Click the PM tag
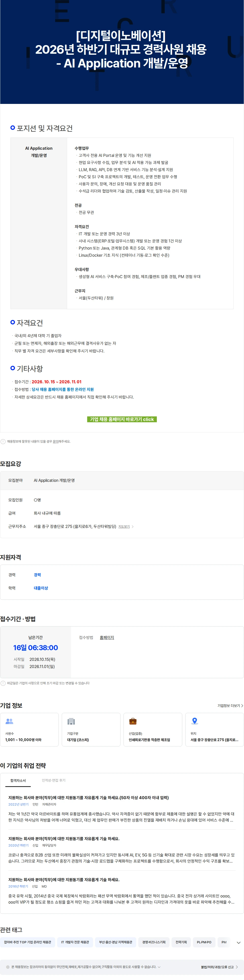Image resolution: width=244 pixels, height=980 pixels. tap(224, 942)
